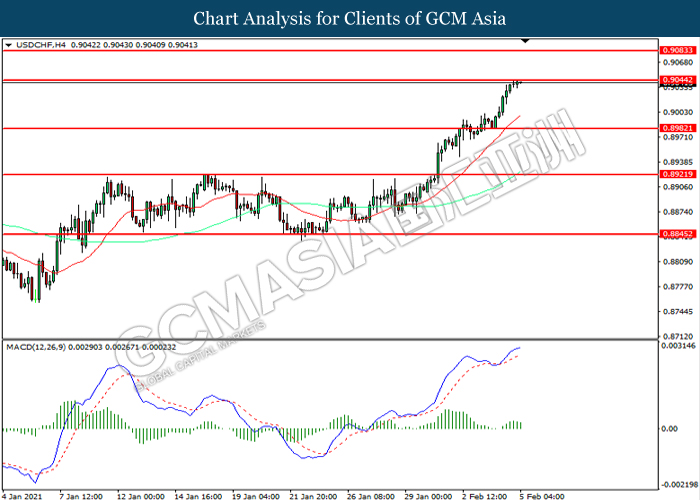Select the 0.89219 red price label
Viewport: 700px width, 500px height.
point(678,174)
